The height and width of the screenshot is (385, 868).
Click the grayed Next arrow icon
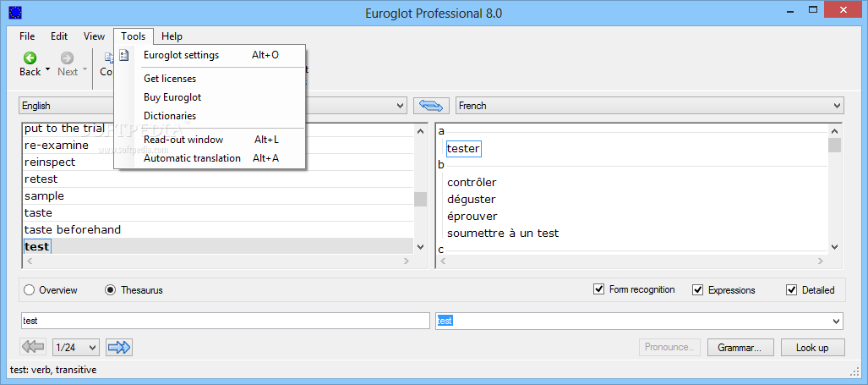click(67, 58)
